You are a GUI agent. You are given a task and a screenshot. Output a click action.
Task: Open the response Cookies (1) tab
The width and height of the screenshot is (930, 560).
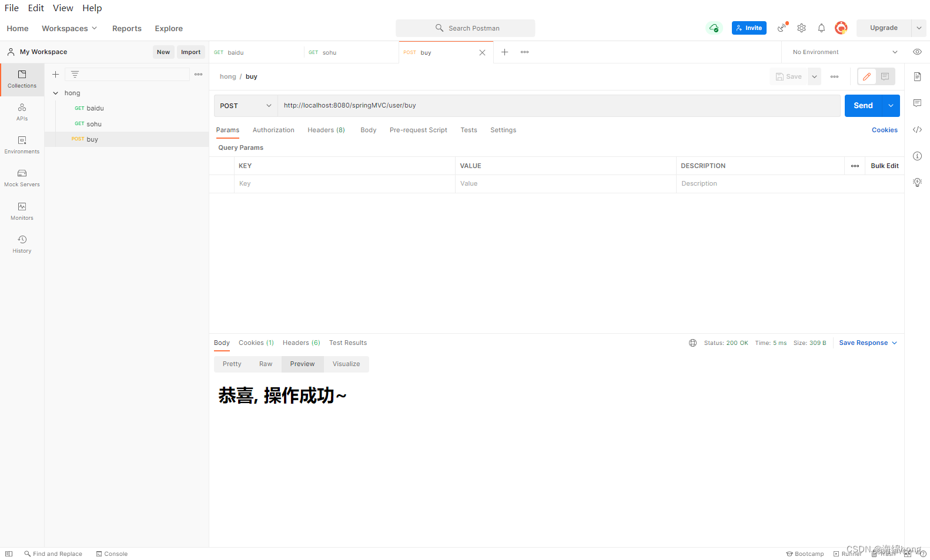256,343
